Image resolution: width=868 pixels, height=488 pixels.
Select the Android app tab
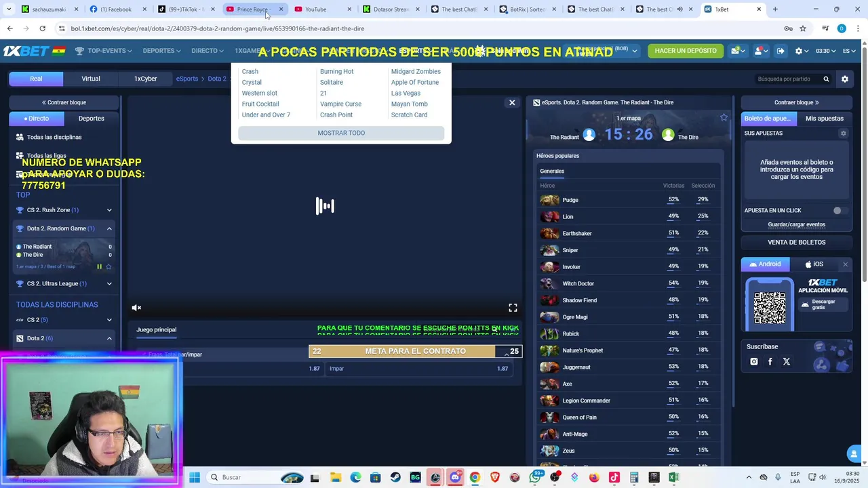[766, 264]
